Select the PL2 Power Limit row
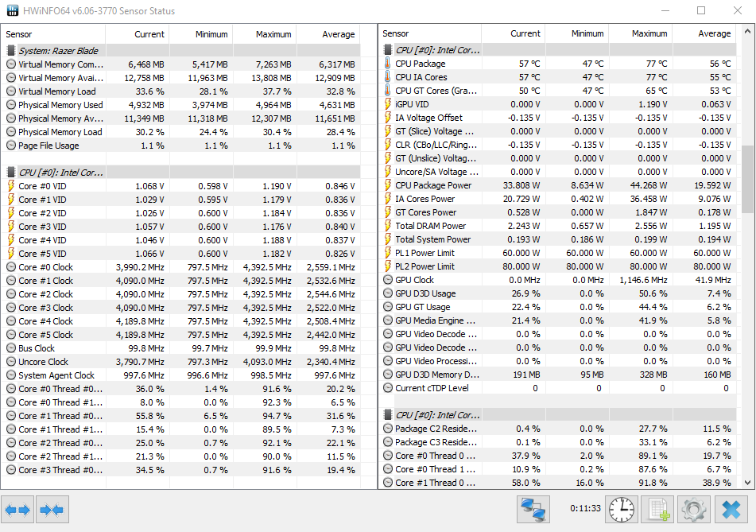Screen dimensions: 756x532 (558, 266)
